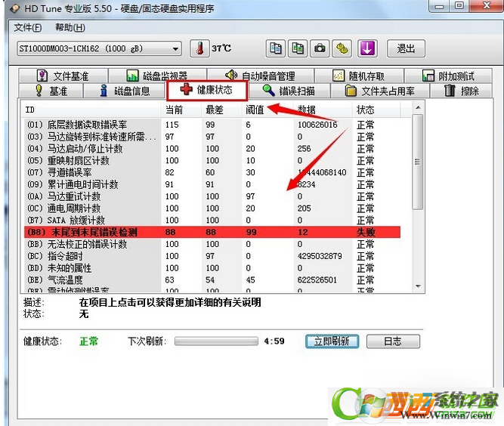Click the options settings icon in toolbar
This screenshot has width=504, height=426.
click(344, 48)
